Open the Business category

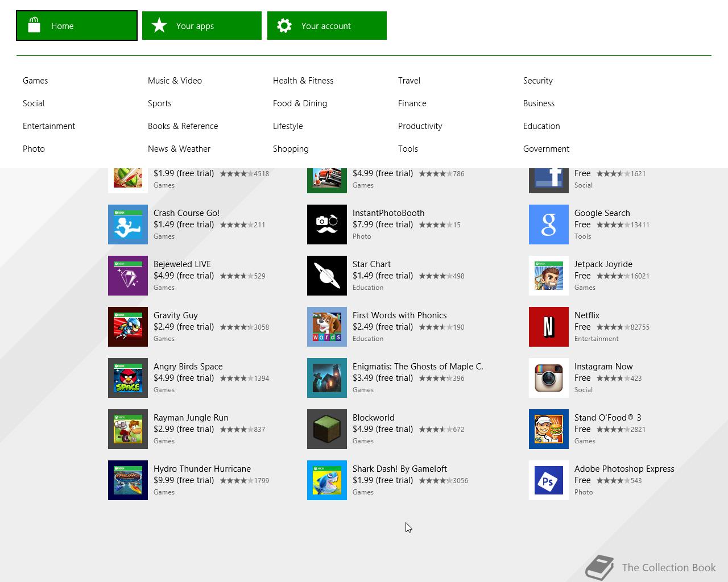(539, 103)
